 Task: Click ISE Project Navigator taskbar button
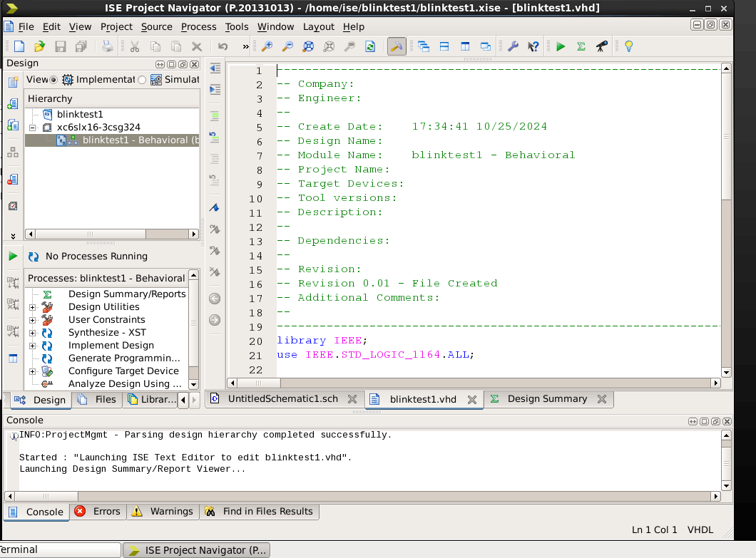click(x=198, y=550)
